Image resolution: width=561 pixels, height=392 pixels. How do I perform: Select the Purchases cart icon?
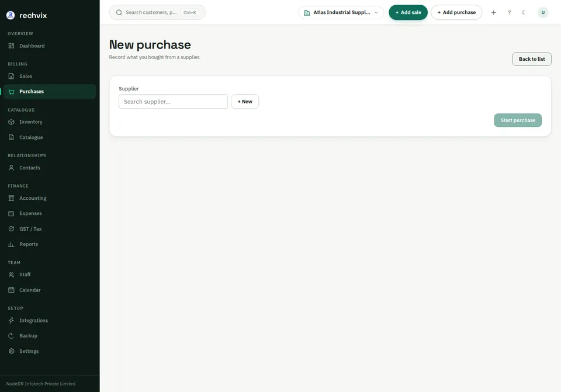pos(12,92)
